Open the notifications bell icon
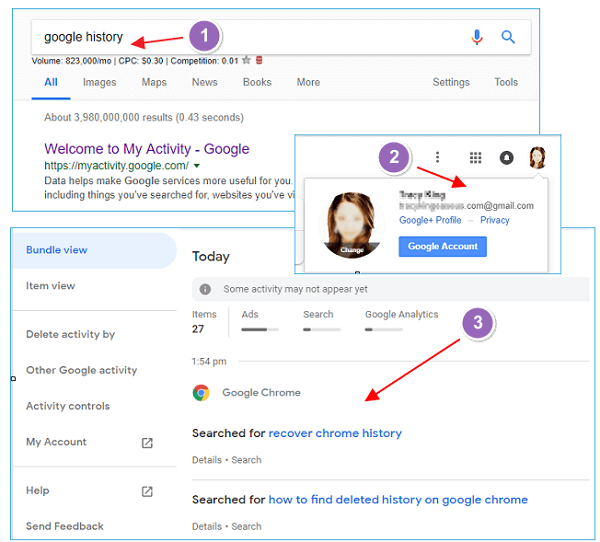The width and height of the screenshot is (600, 542). pos(506,158)
